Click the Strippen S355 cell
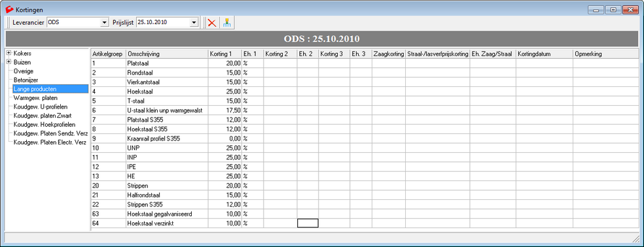Viewport: 644px width, 247px height. click(167, 205)
